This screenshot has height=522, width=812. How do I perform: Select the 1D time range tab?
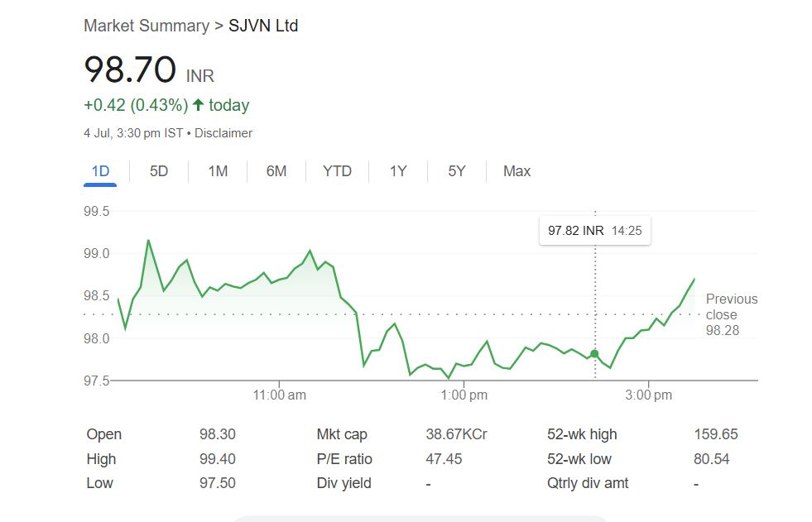point(100,171)
